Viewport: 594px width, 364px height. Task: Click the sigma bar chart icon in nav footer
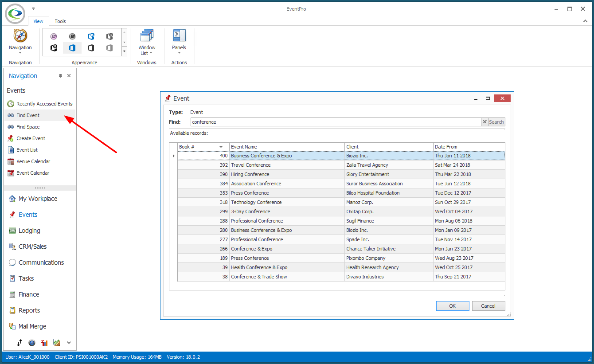click(x=44, y=343)
